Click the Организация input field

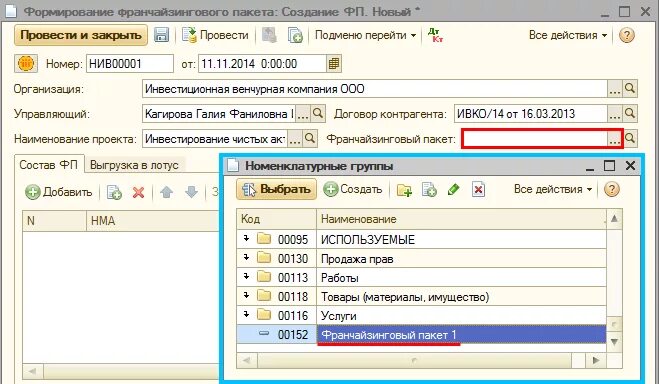(374, 89)
